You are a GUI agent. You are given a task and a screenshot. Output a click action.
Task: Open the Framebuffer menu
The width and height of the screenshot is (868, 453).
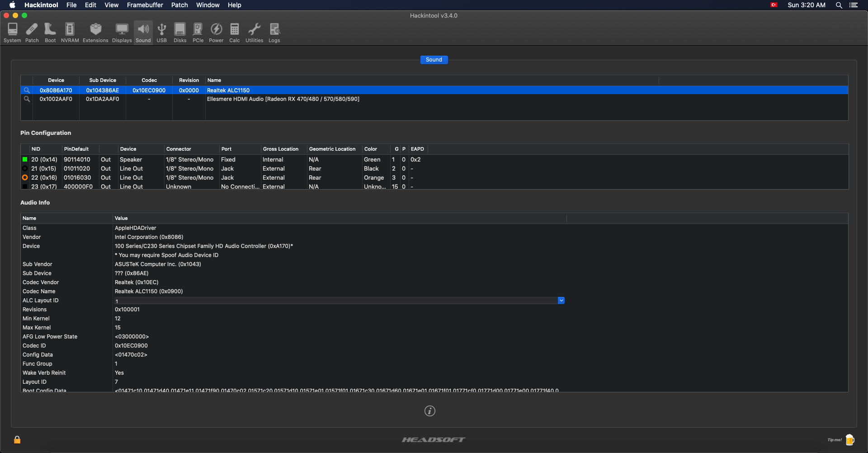coord(145,5)
